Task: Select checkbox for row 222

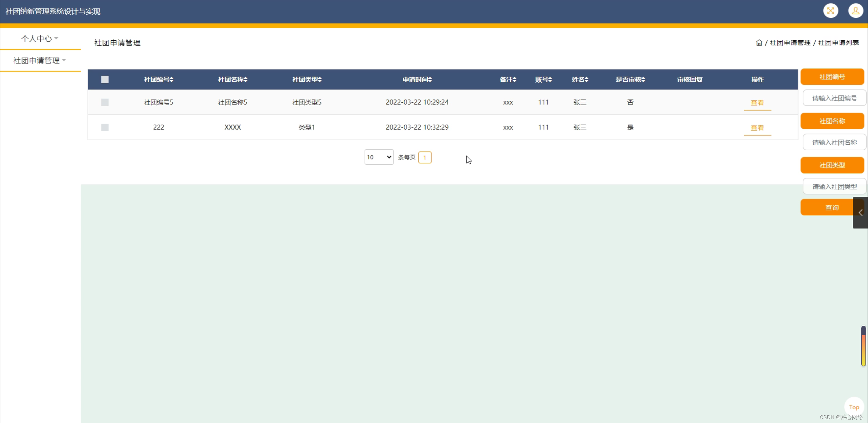Action: point(105,127)
